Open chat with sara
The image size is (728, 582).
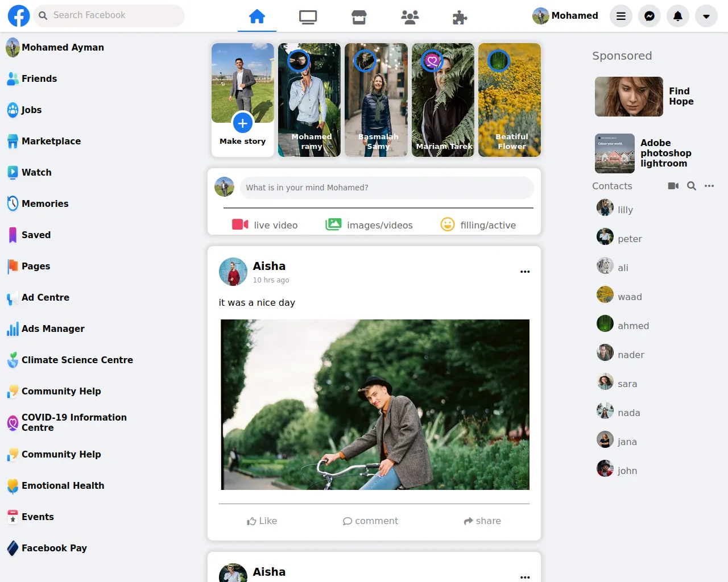(617, 384)
